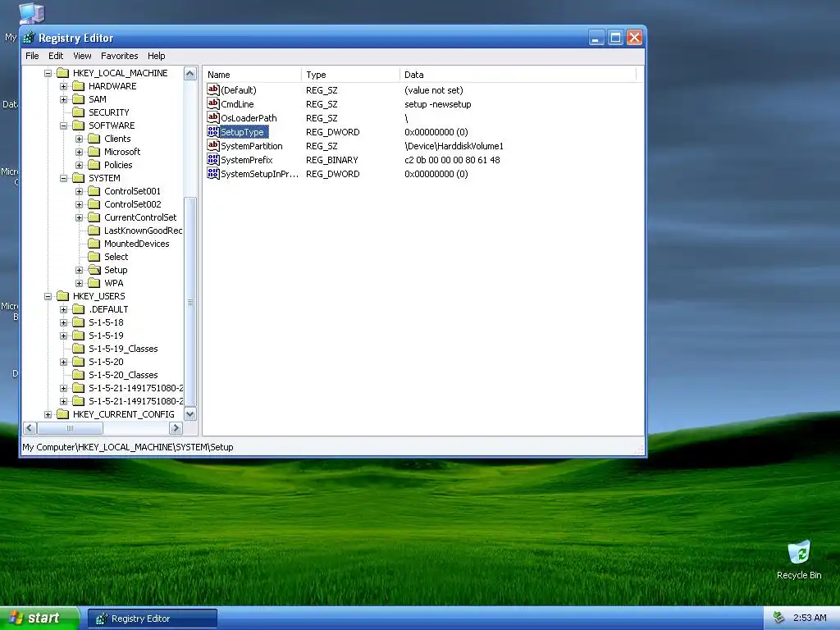This screenshot has height=630, width=840.
Task: Click the tree vertical scrollbar thumb
Action: pyautogui.click(x=190, y=303)
